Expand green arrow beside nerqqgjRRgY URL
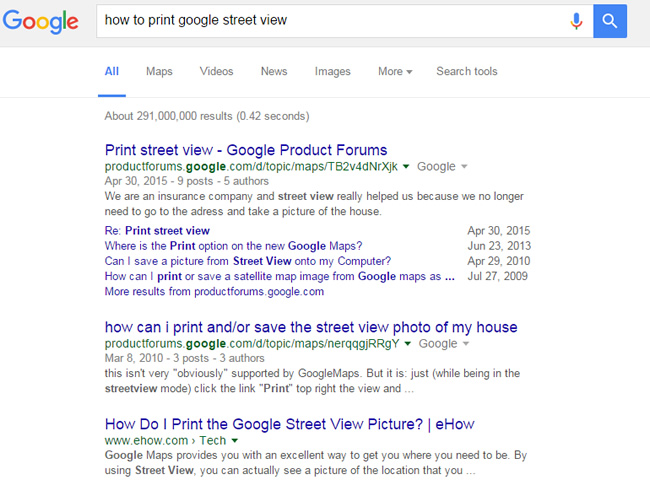650x491 pixels. [x=408, y=343]
